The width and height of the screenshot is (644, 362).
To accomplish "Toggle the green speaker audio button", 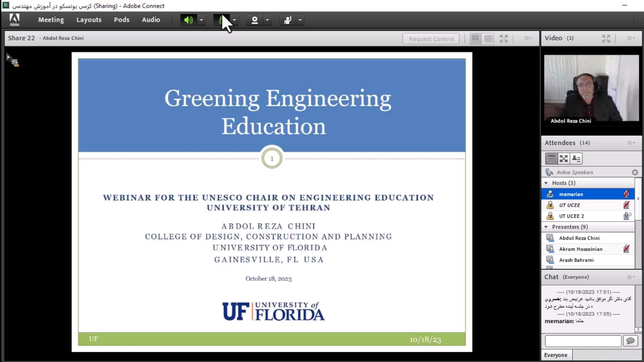I will 188,20.
